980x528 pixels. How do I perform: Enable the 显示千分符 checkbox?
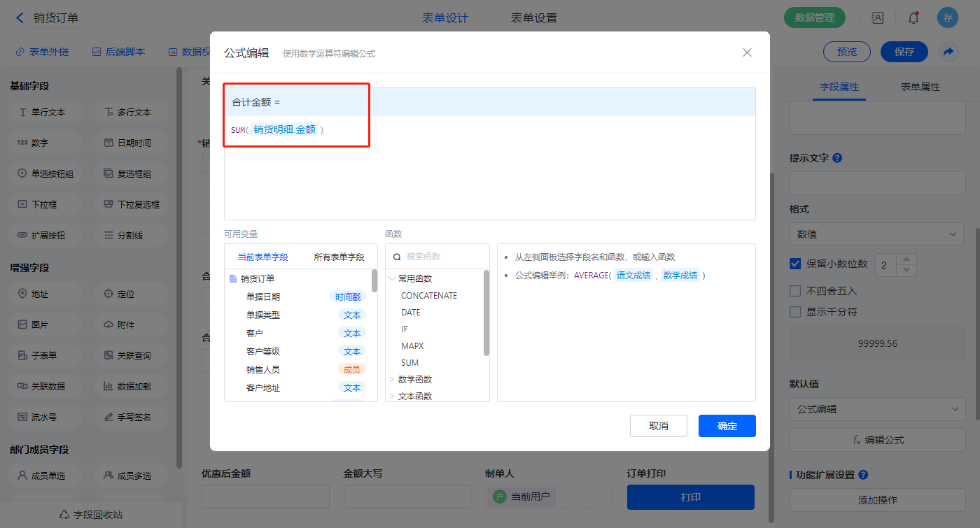pos(795,312)
